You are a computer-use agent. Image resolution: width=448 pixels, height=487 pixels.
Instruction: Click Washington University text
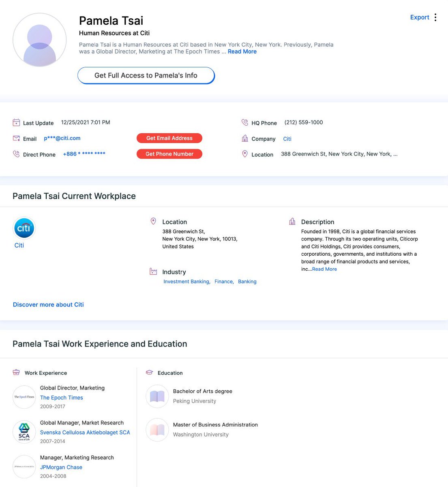coord(201,434)
